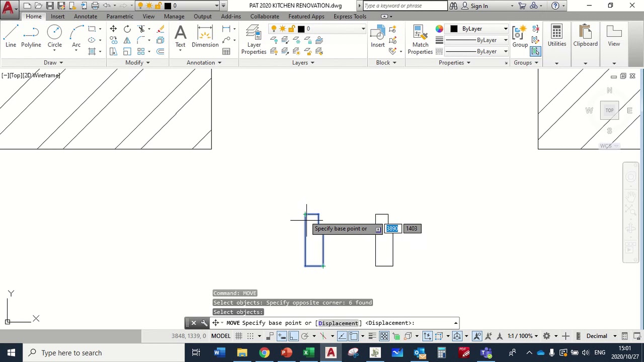The width and height of the screenshot is (644, 362).
Task: Switch to the Manage ribbon tab
Action: [174, 16]
